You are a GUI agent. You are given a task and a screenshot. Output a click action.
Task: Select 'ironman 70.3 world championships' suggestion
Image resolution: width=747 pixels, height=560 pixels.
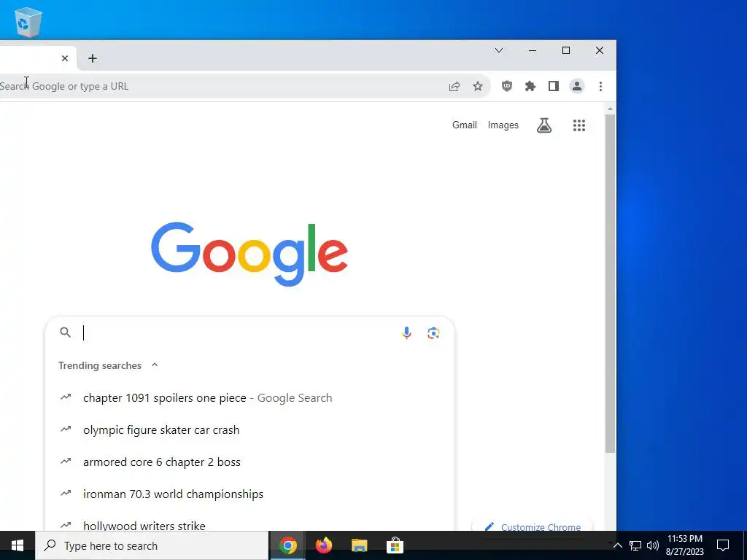[x=249, y=494]
